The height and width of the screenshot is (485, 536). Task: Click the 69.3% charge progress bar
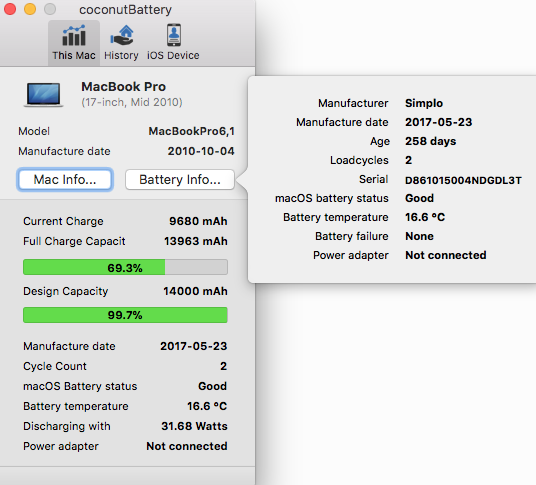[125, 267]
